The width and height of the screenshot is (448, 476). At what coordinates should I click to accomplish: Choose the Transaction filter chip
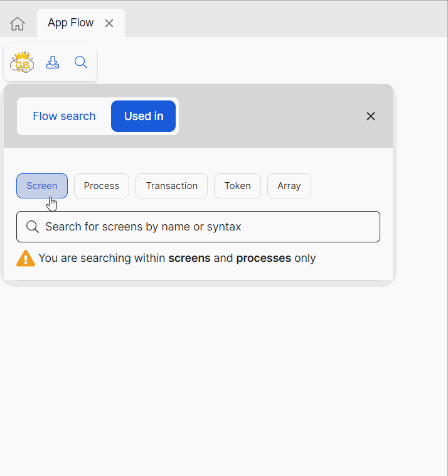tap(171, 186)
